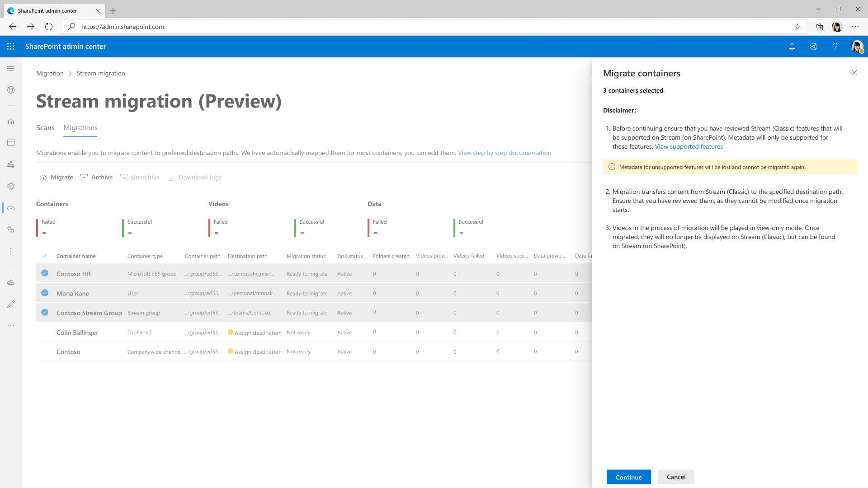Expand the Migration breadcrumb navigation
Image resolution: width=868 pixels, height=488 pixels.
click(x=49, y=73)
